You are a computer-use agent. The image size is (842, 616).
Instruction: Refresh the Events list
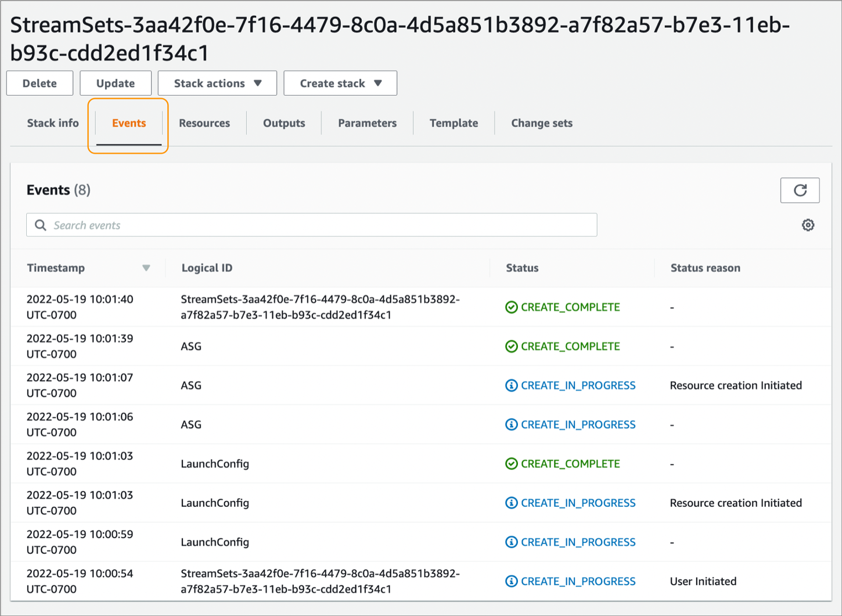(800, 190)
